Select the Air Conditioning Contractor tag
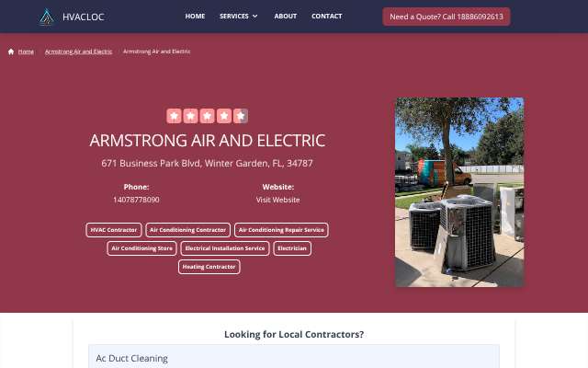The image size is (588, 368). click(187, 230)
